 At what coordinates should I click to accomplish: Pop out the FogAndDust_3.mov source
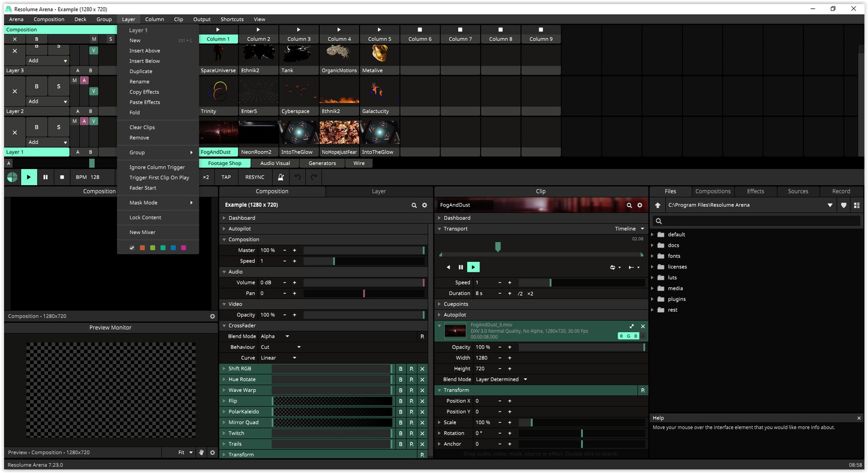631,326
